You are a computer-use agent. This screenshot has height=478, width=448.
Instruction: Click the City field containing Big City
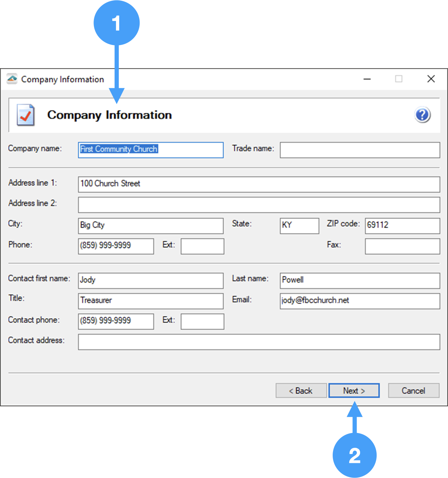click(151, 226)
